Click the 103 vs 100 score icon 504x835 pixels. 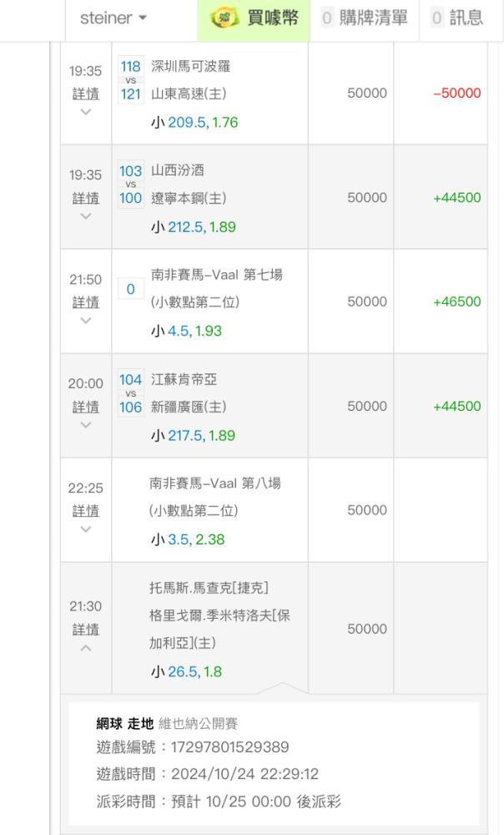coord(130,185)
